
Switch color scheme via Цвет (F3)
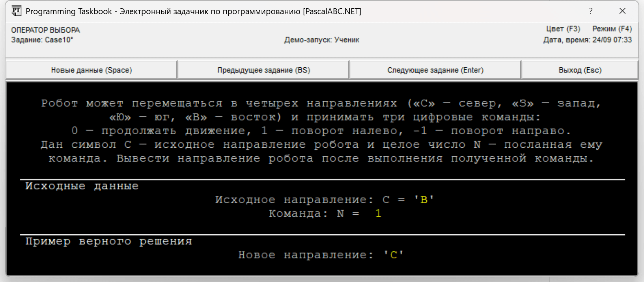click(x=563, y=29)
